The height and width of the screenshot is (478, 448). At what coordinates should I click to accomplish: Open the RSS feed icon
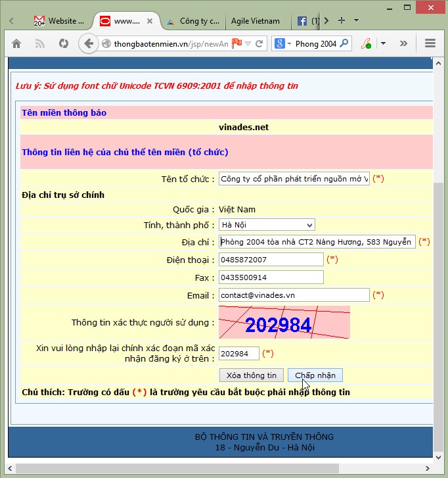coord(39,44)
